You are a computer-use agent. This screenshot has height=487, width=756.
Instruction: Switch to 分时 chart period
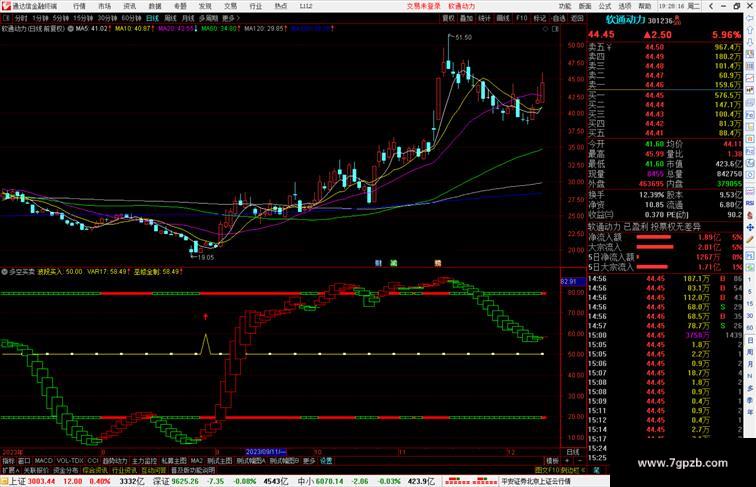[21, 18]
